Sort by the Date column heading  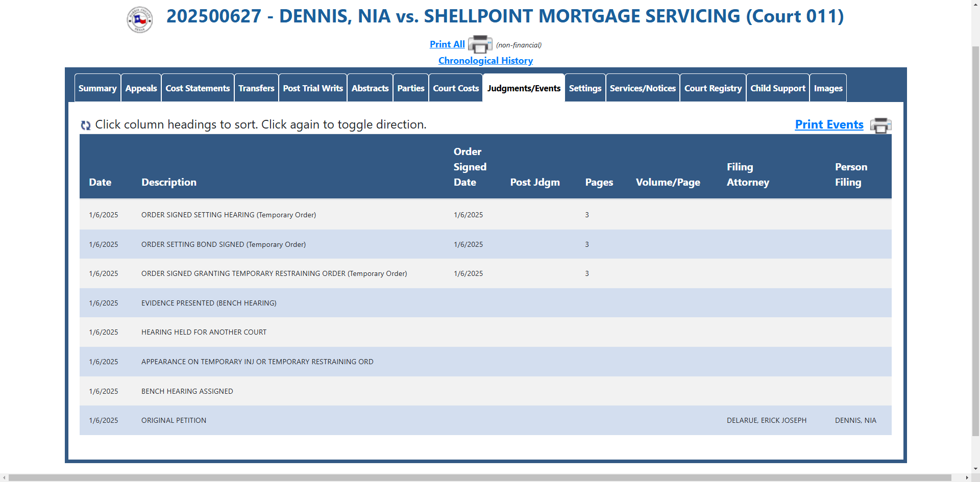coord(100,182)
